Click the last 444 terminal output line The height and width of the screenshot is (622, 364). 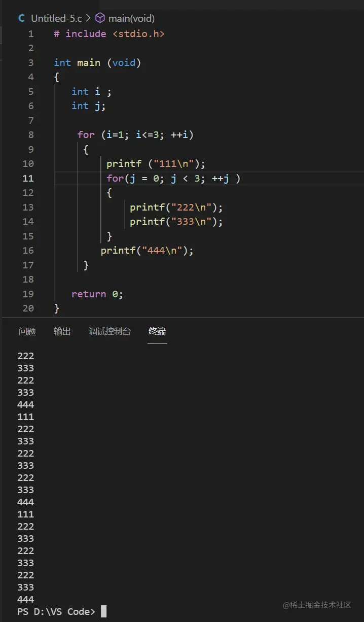click(25, 599)
